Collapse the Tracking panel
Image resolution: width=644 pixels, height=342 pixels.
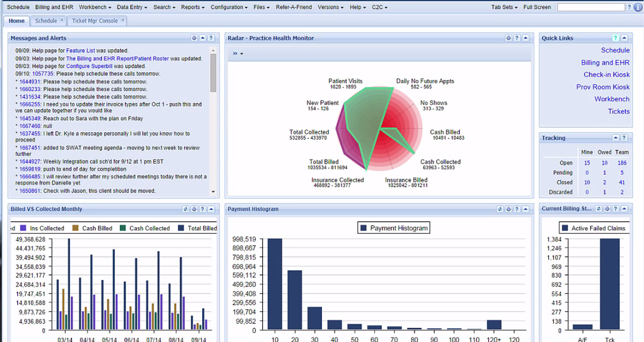[x=615, y=138]
